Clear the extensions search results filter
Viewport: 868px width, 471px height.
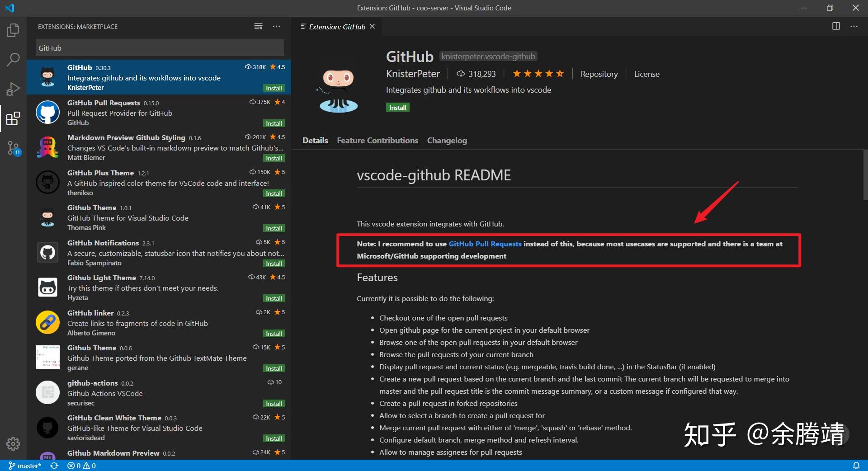click(258, 26)
